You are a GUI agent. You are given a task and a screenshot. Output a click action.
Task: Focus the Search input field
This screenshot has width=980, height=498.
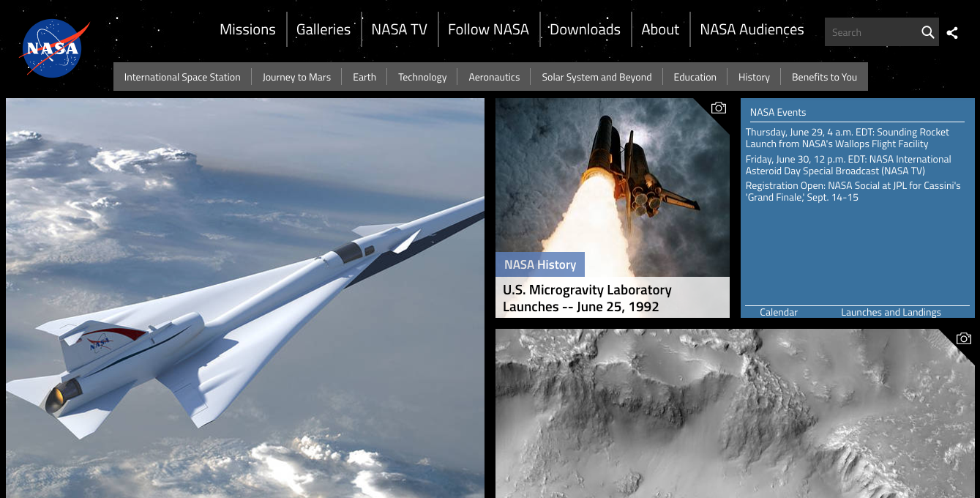871,32
